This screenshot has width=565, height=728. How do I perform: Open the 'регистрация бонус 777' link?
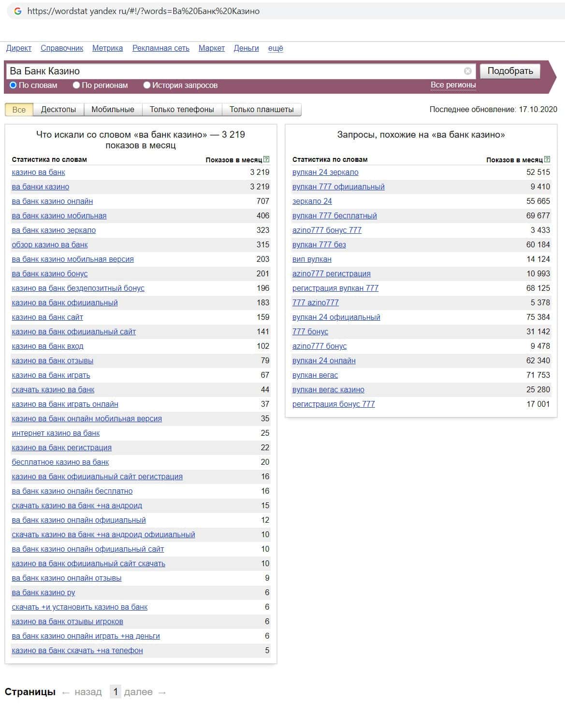point(333,404)
